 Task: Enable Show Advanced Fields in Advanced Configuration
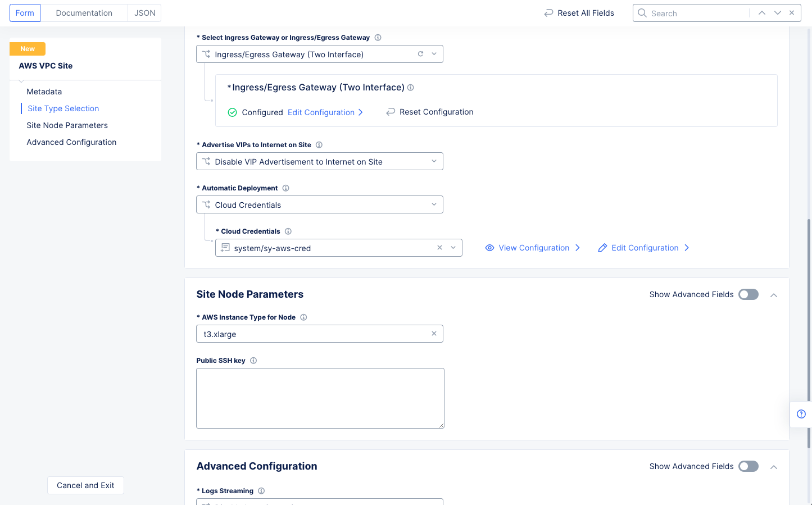(748, 466)
